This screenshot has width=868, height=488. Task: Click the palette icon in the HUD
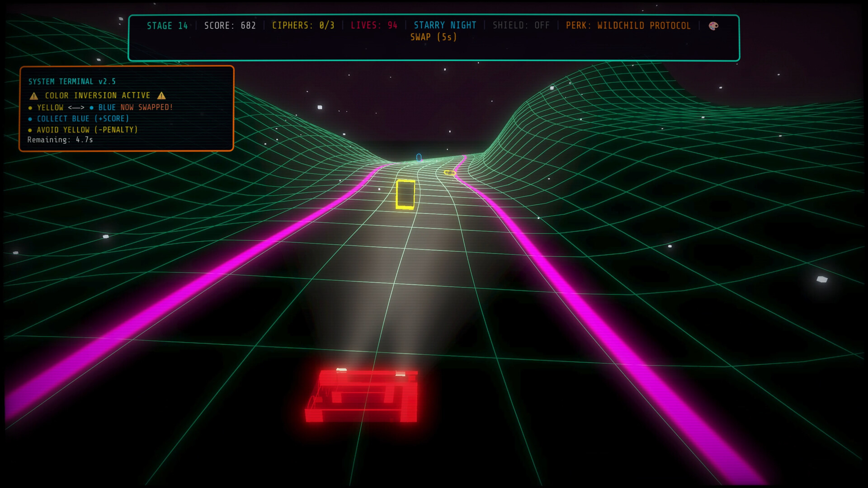pyautogui.click(x=713, y=26)
